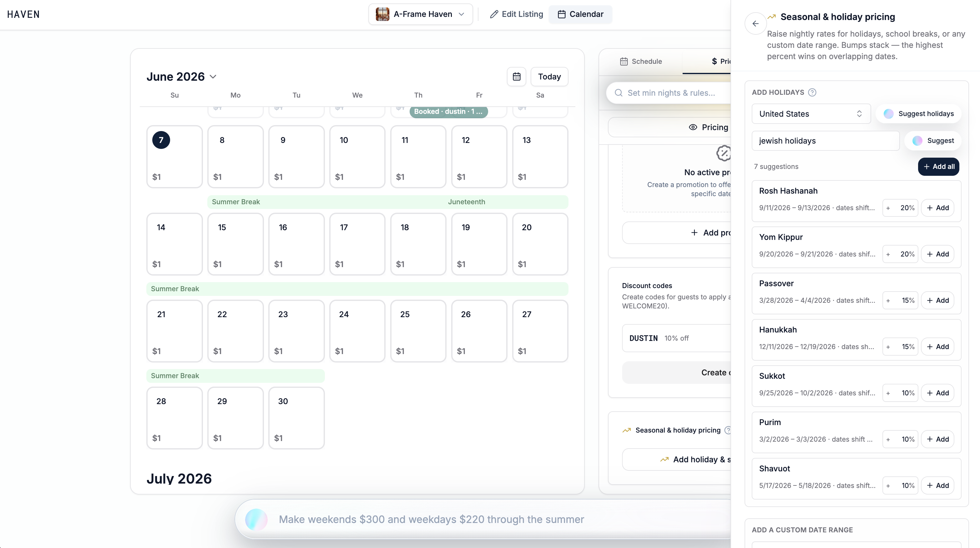Click Add holiday & seasonal pricing button

click(676, 460)
